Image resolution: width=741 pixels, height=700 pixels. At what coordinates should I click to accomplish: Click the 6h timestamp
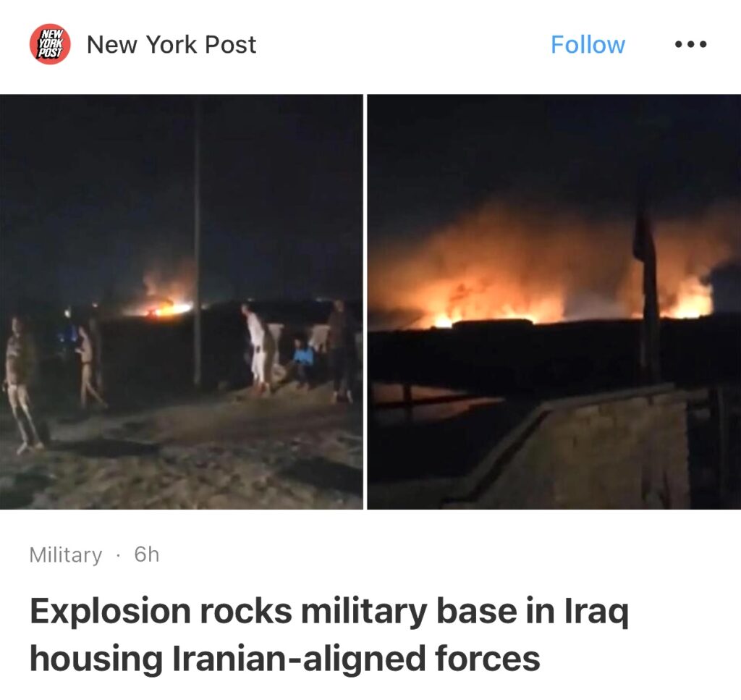pyautogui.click(x=146, y=554)
